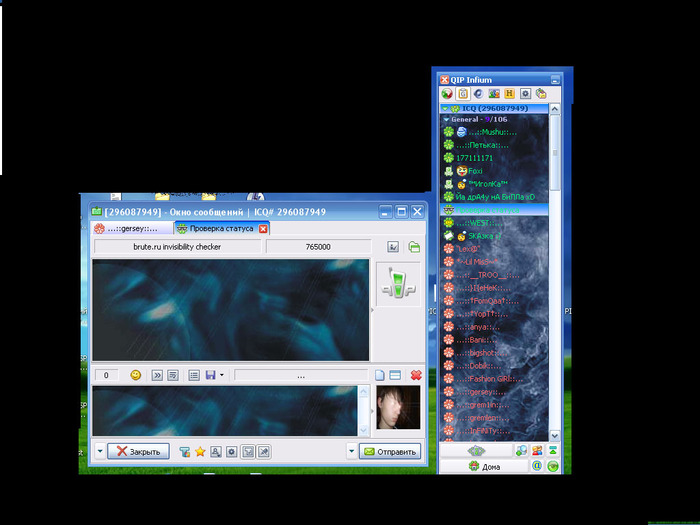Click the Закрыть button
This screenshot has width=700, height=525.
138,451
